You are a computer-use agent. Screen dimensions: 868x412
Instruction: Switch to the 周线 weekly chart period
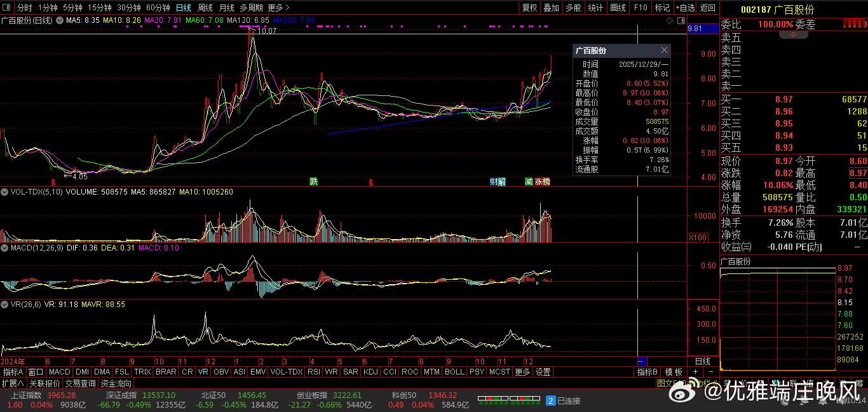coord(205,8)
